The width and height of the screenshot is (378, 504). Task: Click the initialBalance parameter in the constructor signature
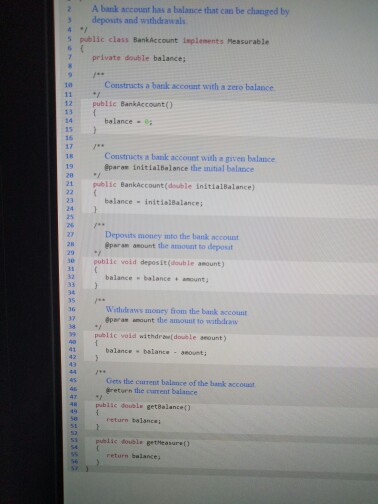pos(224,187)
